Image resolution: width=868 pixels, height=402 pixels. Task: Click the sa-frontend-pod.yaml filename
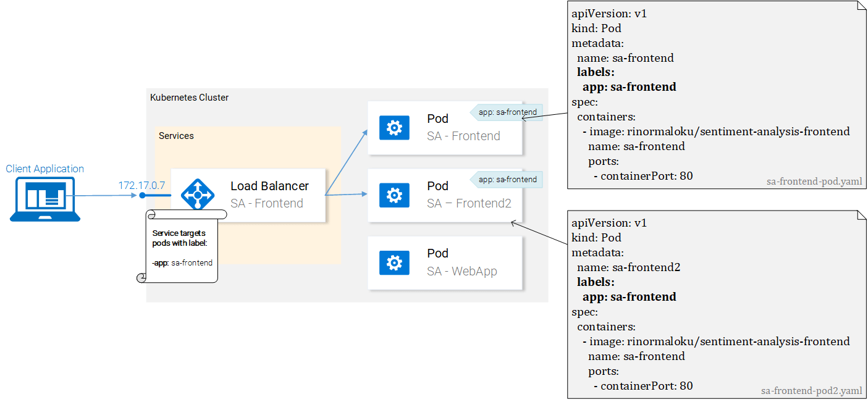[814, 182]
